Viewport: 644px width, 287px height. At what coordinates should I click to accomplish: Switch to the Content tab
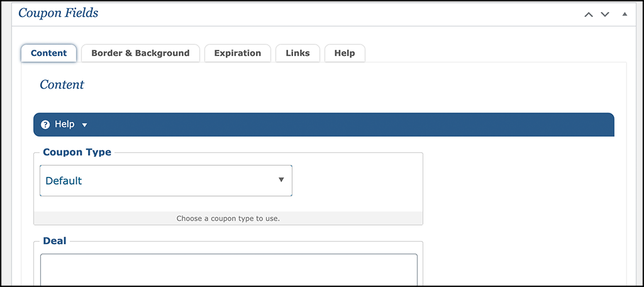coord(49,53)
